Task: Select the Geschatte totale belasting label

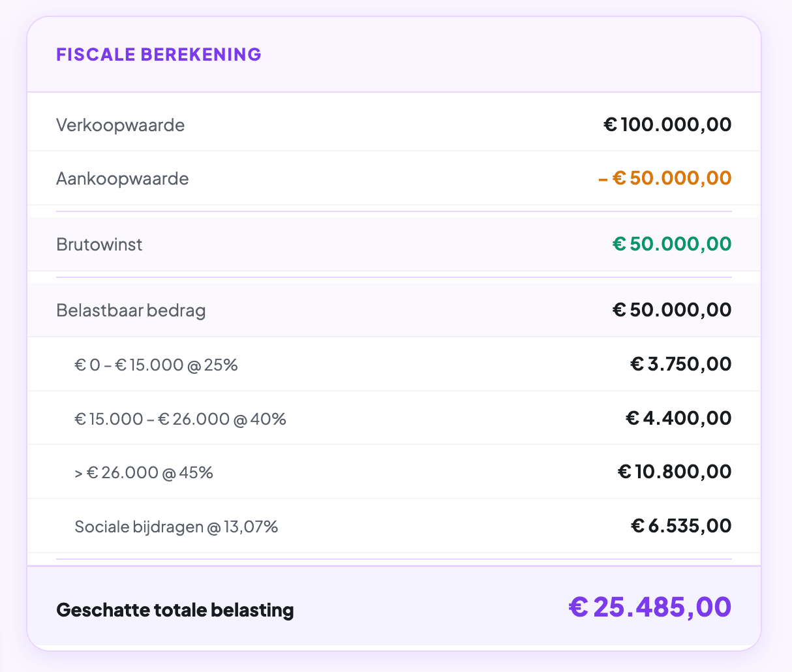Action: 175,610
